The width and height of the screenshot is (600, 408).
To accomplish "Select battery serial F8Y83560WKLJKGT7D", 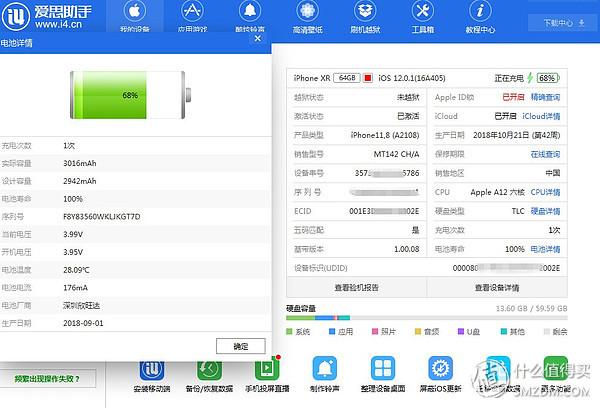I will coord(101,217).
